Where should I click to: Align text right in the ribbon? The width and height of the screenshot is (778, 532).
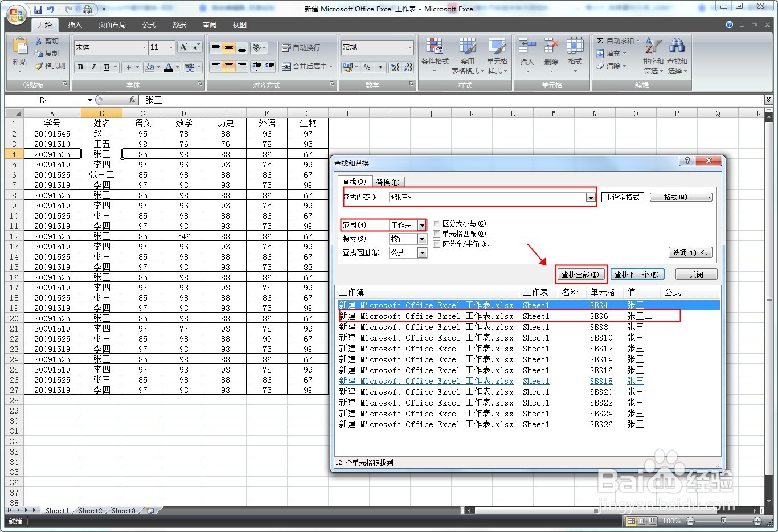(x=241, y=67)
